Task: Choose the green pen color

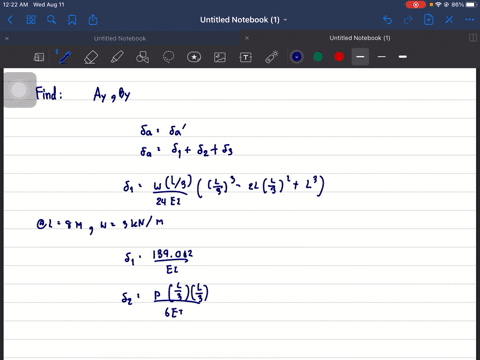Action: click(x=318, y=57)
